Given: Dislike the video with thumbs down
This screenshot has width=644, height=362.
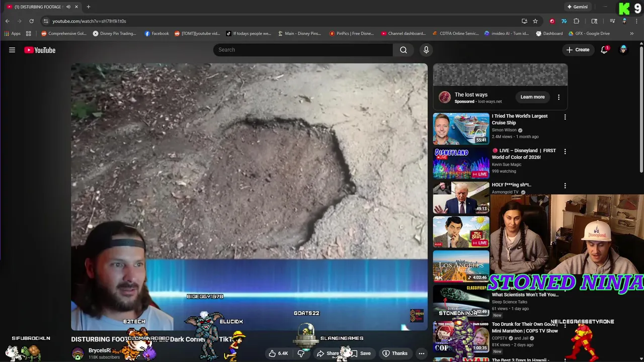Looking at the screenshot, I should [301, 353].
